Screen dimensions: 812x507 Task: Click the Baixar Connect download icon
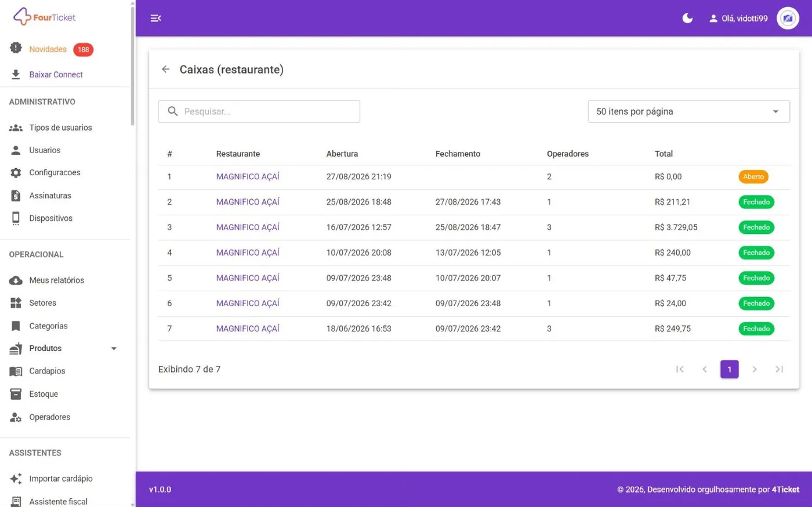pyautogui.click(x=16, y=74)
